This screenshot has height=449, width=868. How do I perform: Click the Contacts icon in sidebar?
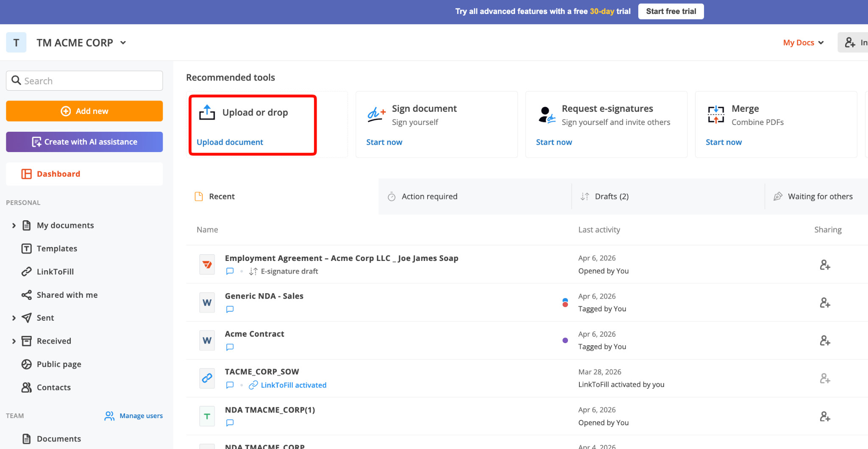point(27,387)
